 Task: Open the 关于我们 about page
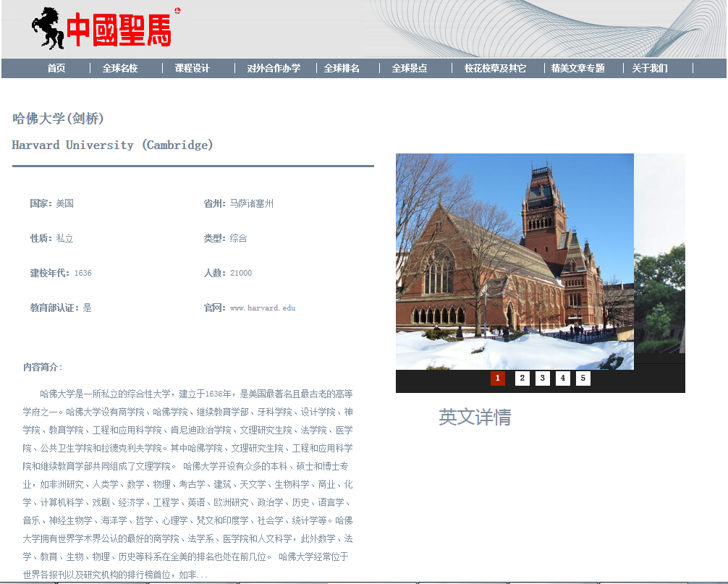click(x=650, y=68)
